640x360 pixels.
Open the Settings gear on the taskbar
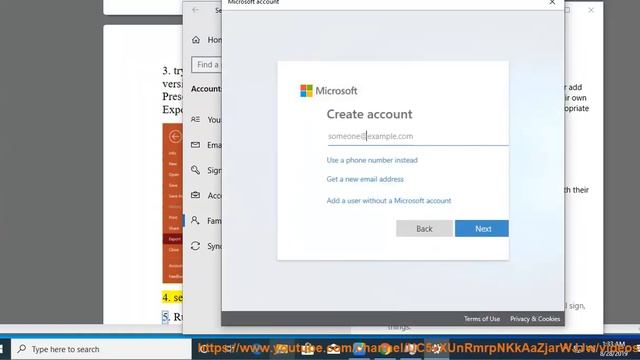point(436,349)
